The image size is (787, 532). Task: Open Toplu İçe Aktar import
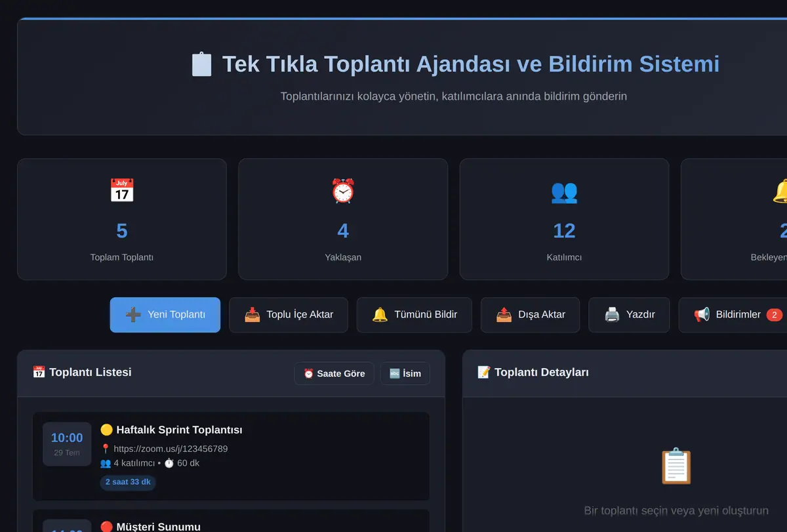coord(289,315)
